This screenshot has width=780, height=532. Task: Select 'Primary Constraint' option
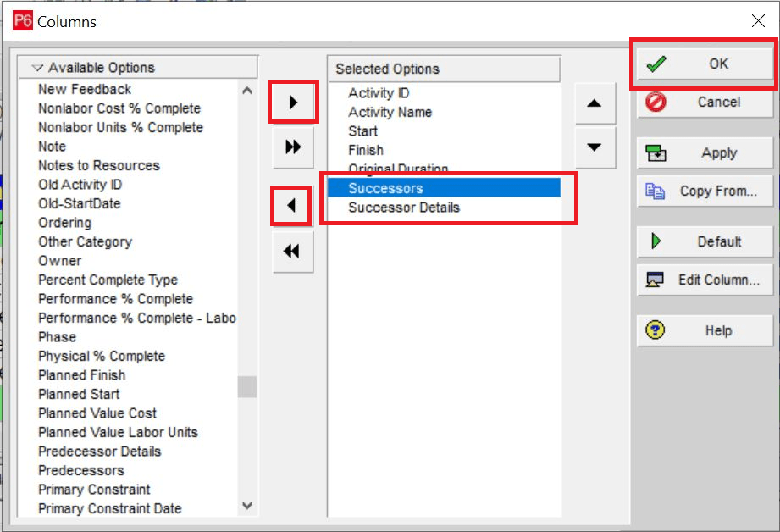(94, 490)
